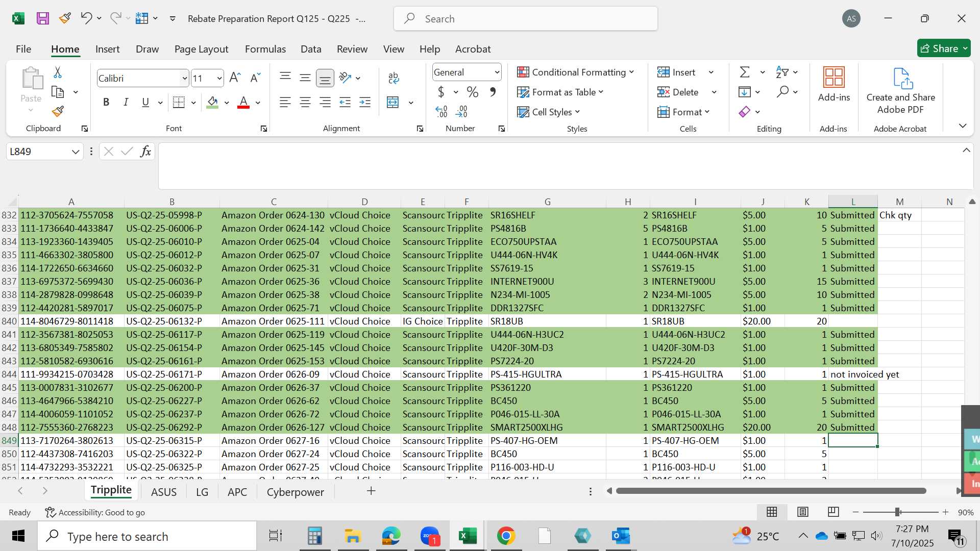Viewport: 980px width, 551px height.
Task: Open Sort & Filter icon
Action: coord(782,72)
